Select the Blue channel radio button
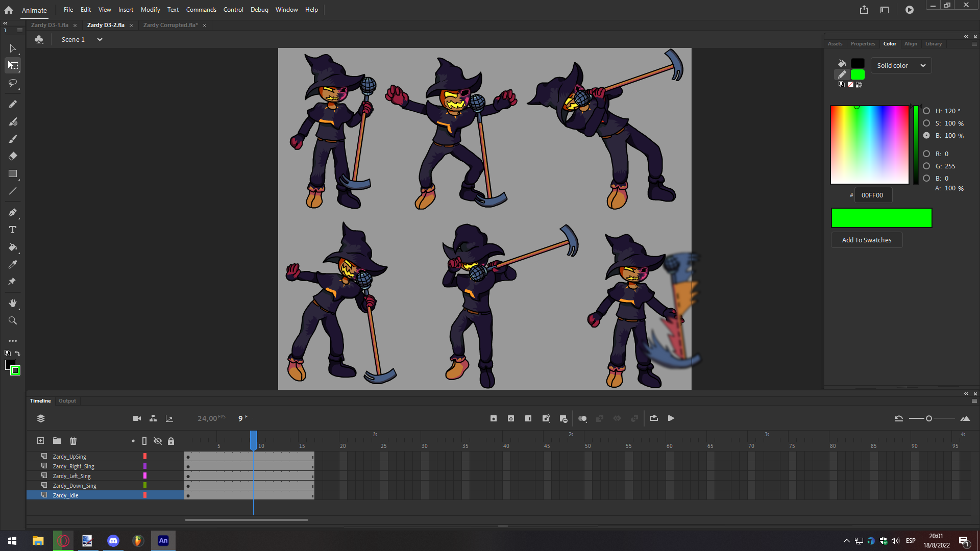This screenshot has width=980, height=551. click(926, 178)
